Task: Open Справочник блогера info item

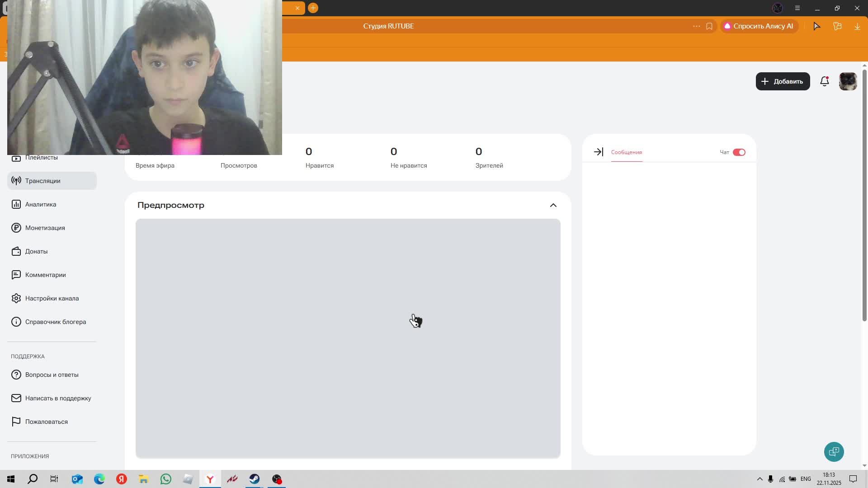Action: pos(55,322)
